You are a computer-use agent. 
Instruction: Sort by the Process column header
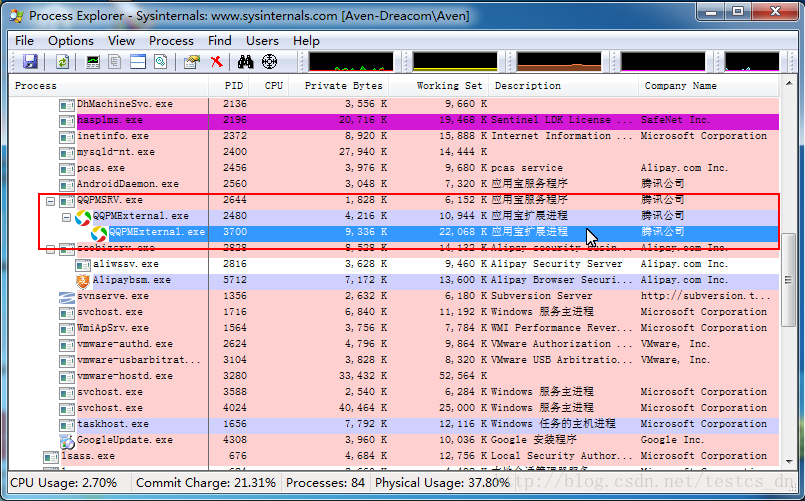click(x=109, y=86)
